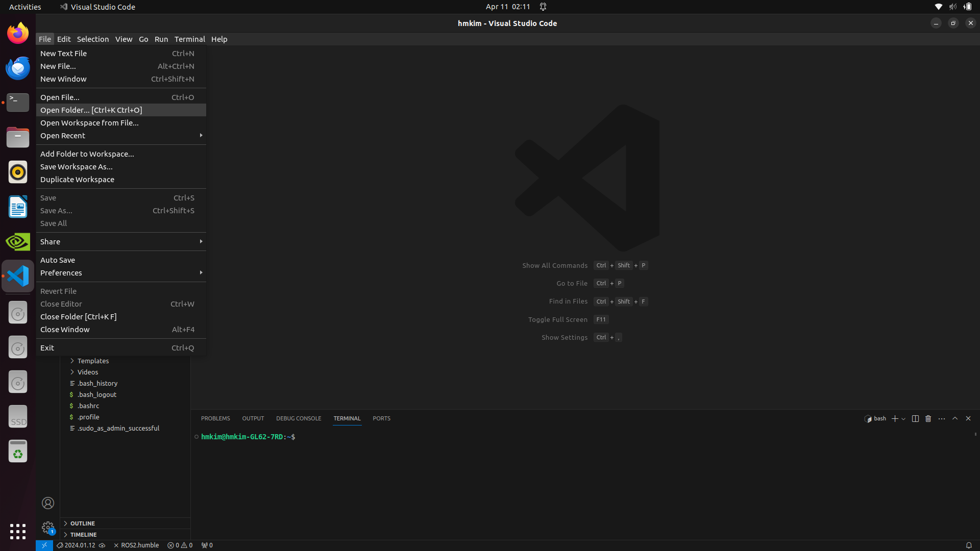Open the Manage gear in activity bar
The height and width of the screenshot is (551, 980).
pyautogui.click(x=48, y=528)
